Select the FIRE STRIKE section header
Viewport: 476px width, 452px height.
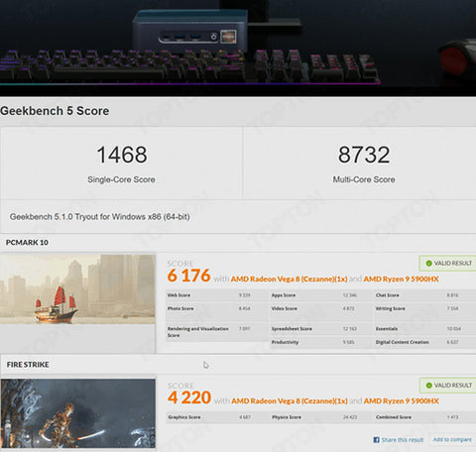(28, 365)
